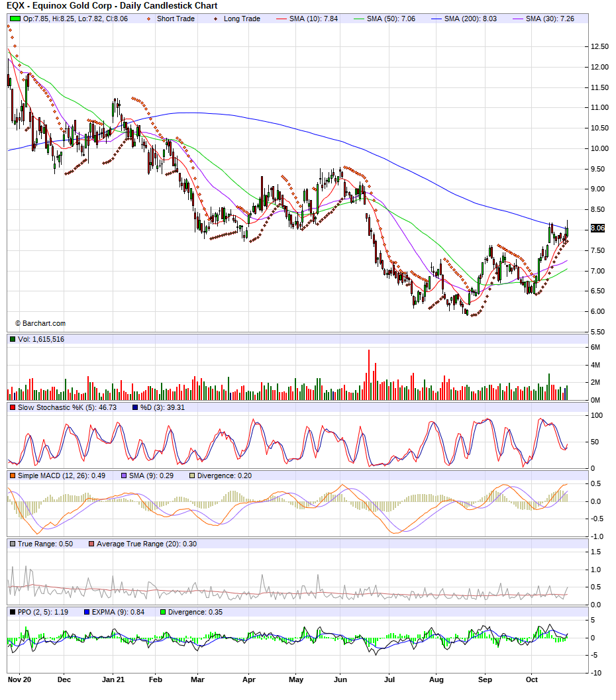Click the 'Short Trade' legend label
The height and width of the screenshot is (700, 616).
click(x=176, y=19)
